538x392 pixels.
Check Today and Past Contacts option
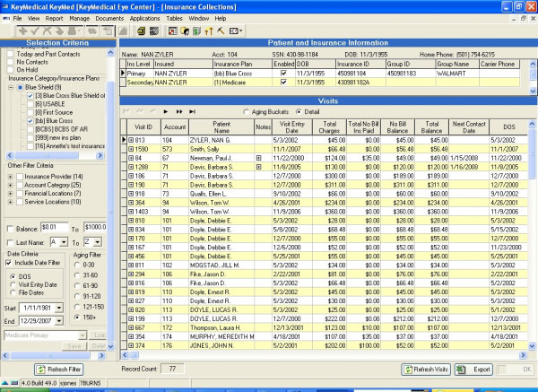click(x=10, y=54)
